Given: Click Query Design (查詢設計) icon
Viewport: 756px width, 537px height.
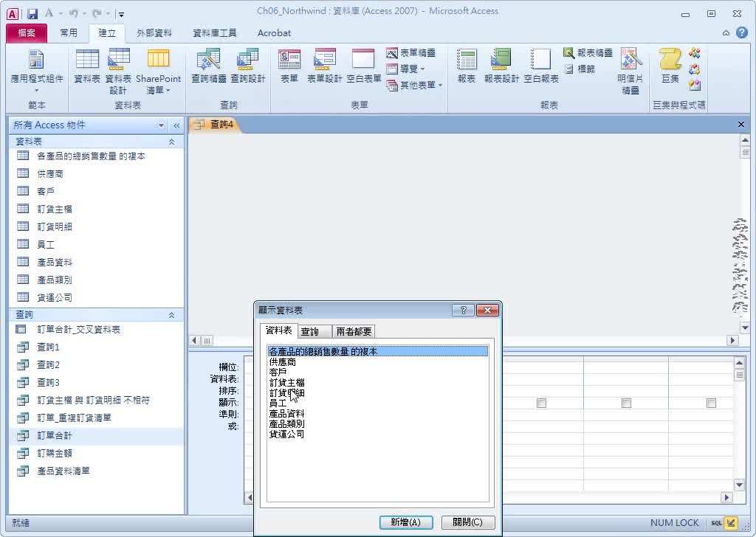Looking at the screenshot, I should [248, 66].
